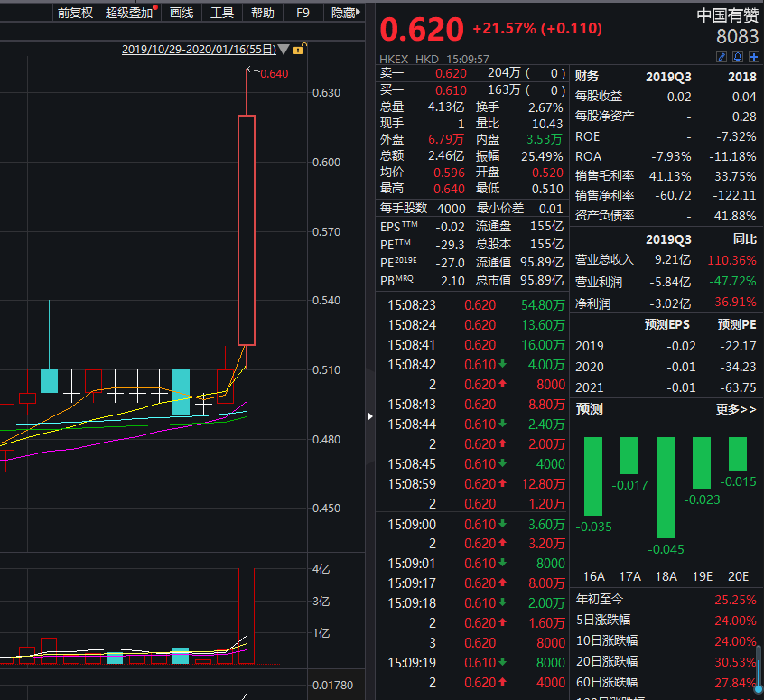Click the 2021 forecast PE value -63.75

coord(738,387)
